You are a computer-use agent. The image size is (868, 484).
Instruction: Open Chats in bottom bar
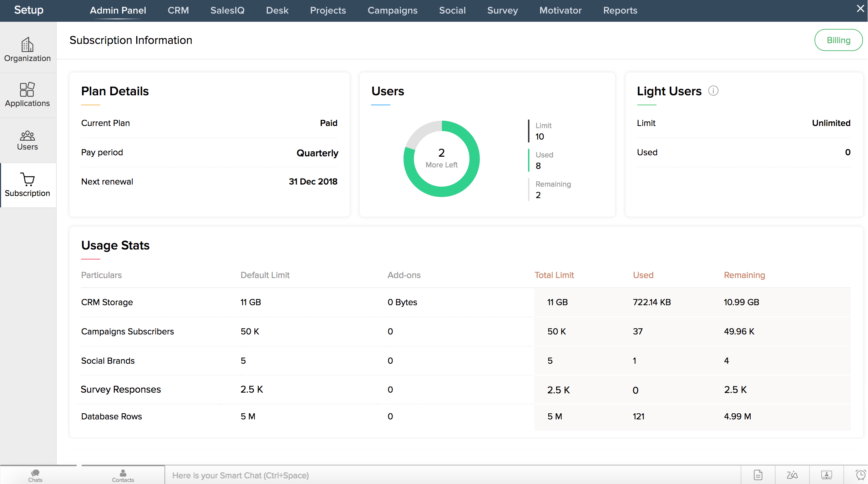35,475
